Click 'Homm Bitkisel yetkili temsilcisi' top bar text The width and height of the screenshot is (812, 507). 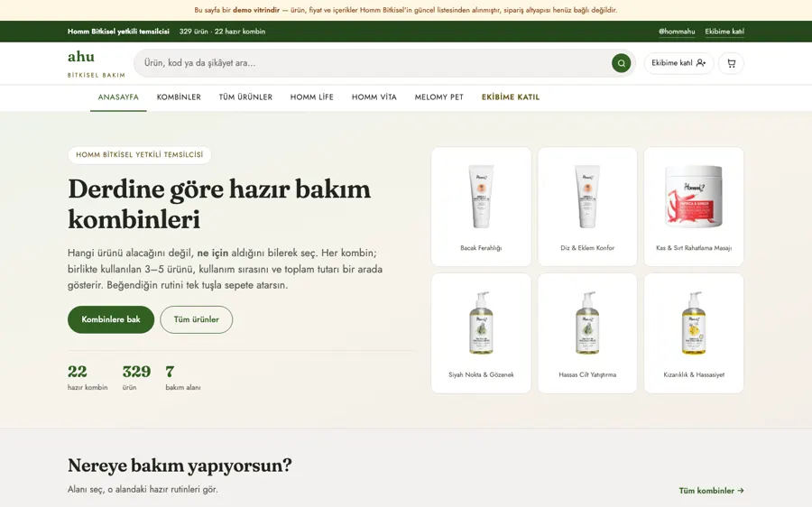pyautogui.click(x=118, y=32)
